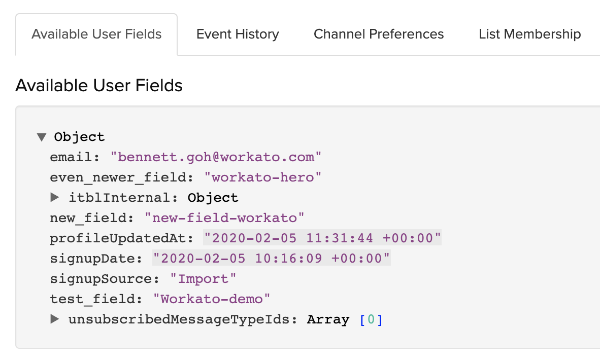
Task: Select the profileUpdatedAt timestamp value
Action: [x=322, y=238]
